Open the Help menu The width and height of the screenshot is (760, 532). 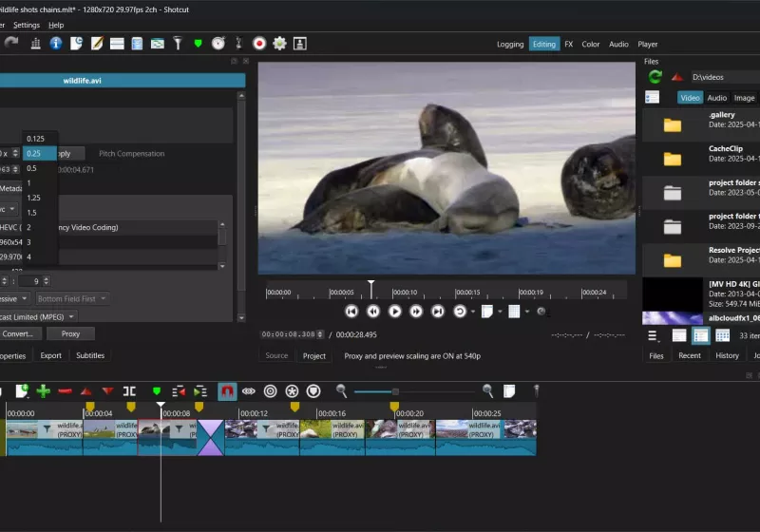click(x=56, y=25)
